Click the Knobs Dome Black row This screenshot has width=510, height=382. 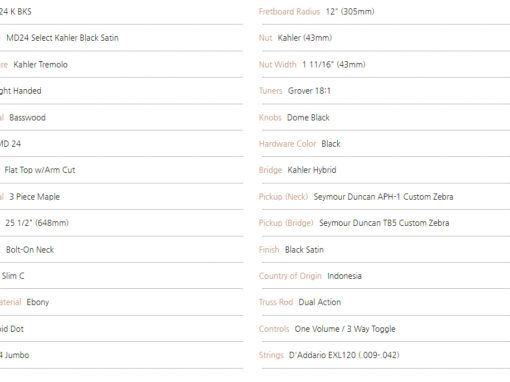386,117
